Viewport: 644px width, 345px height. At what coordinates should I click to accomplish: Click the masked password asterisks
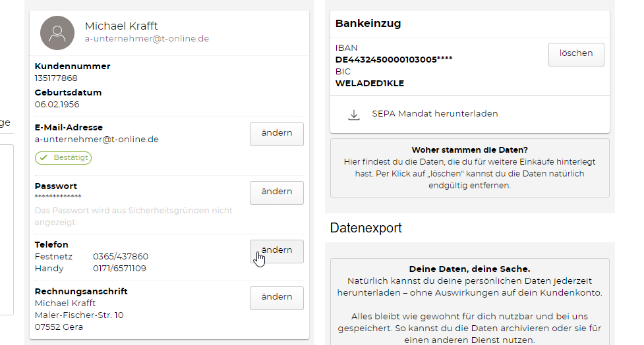[58, 197]
